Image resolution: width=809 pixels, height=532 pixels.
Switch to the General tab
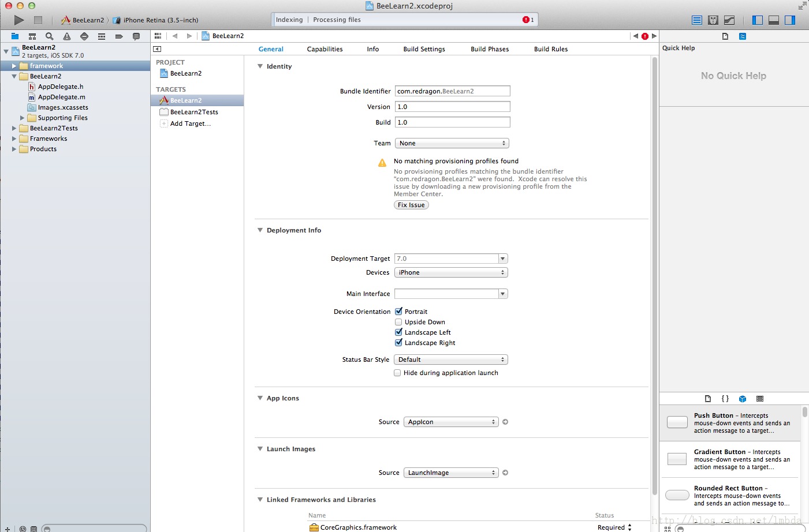(x=271, y=49)
